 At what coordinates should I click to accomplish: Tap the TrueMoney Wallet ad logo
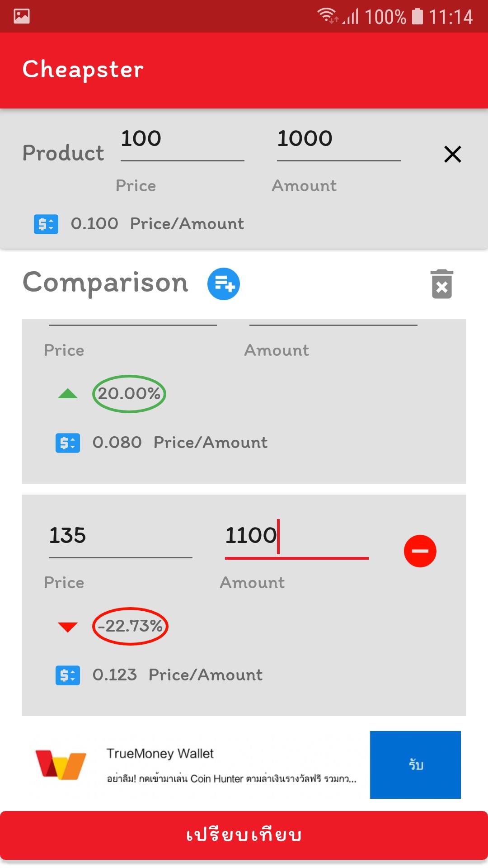[61, 765]
